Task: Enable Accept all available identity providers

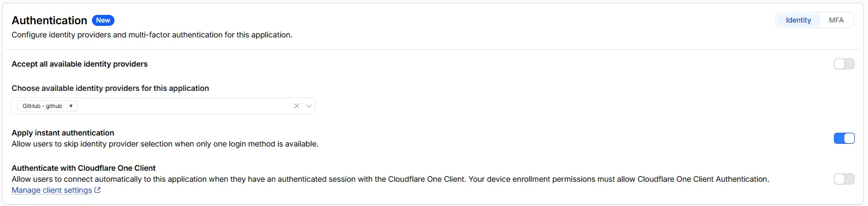Action: 844,64
